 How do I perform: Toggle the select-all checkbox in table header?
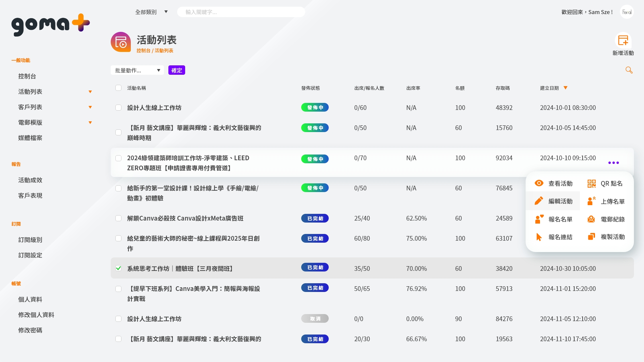[118, 88]
